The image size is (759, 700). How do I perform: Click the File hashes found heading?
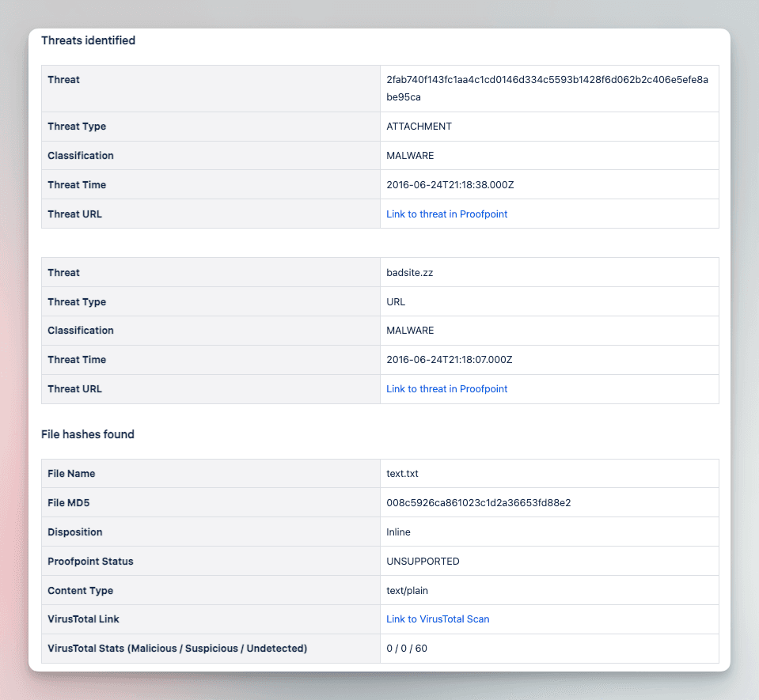88,434
